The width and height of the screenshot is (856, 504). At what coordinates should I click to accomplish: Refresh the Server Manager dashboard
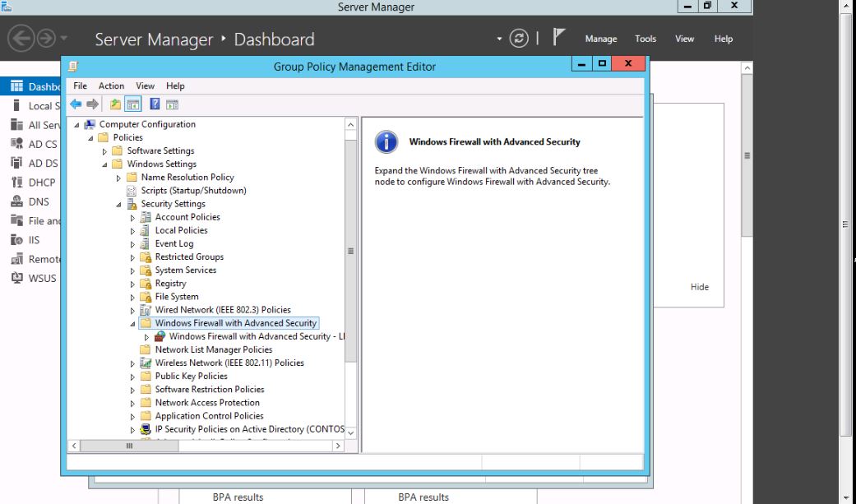point(519,38)
